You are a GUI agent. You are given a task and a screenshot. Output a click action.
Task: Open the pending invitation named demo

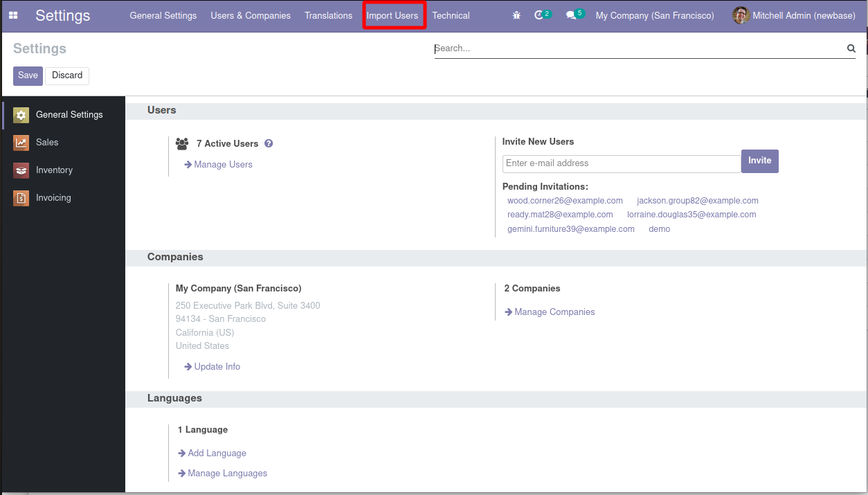click(x=659, y=229)
